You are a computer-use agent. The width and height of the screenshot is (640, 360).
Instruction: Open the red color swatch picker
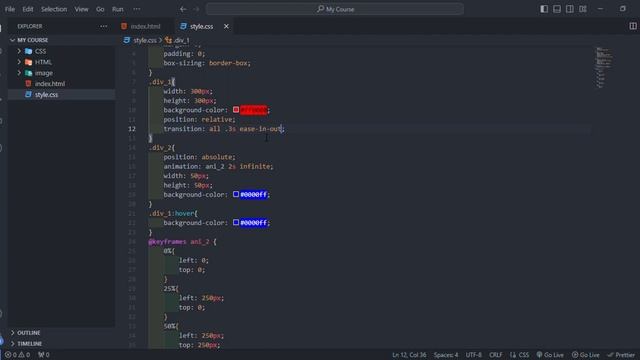pyautogui.click(x=236, y=110)
